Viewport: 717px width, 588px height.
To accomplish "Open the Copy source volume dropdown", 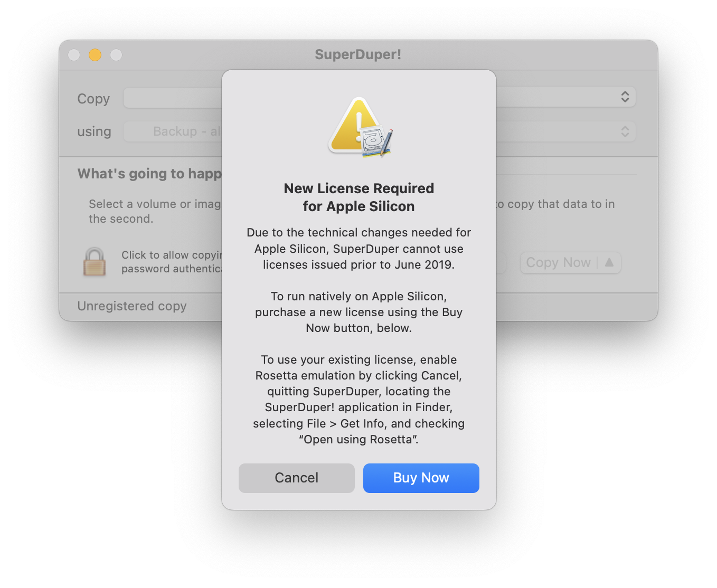I will (x=172, y=98).
